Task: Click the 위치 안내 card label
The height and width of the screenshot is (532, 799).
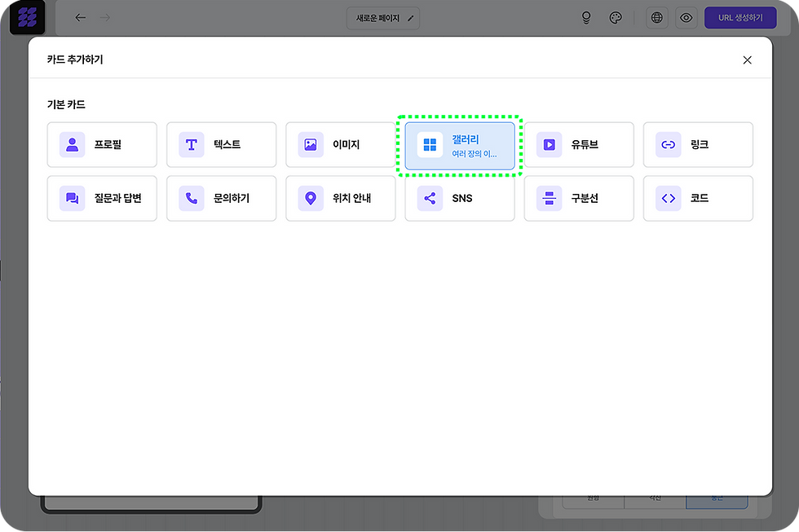Action: (351, 198)
